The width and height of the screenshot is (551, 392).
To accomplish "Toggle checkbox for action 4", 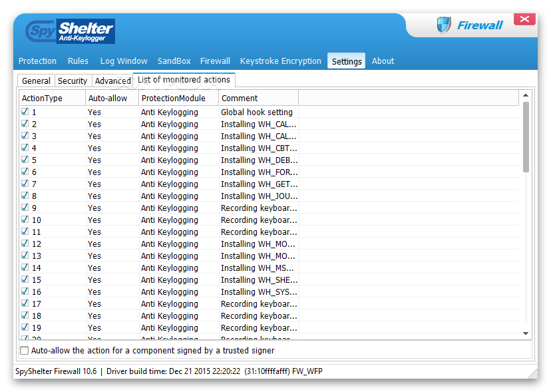I will (x=25, y=148).
